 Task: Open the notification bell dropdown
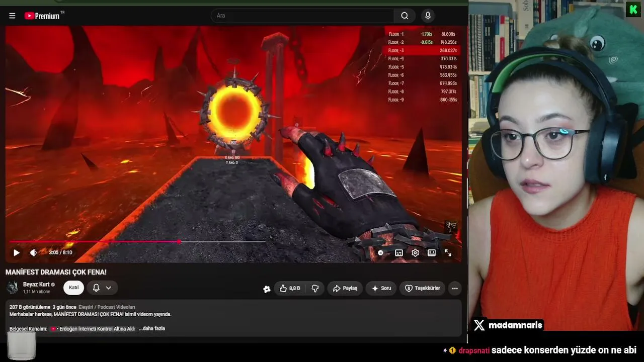tap(102, 288)
